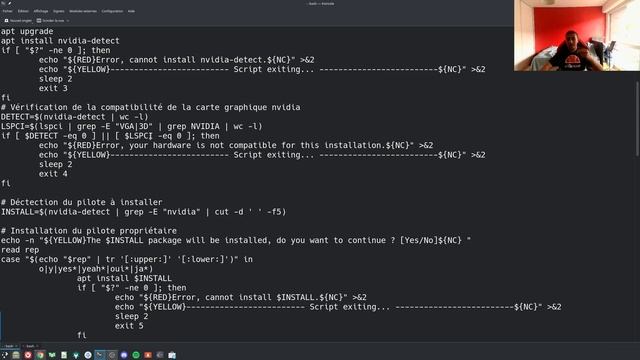Click the 'read rep' line
The width and height of the screenshot is (640, 360).
click(20, 250)
